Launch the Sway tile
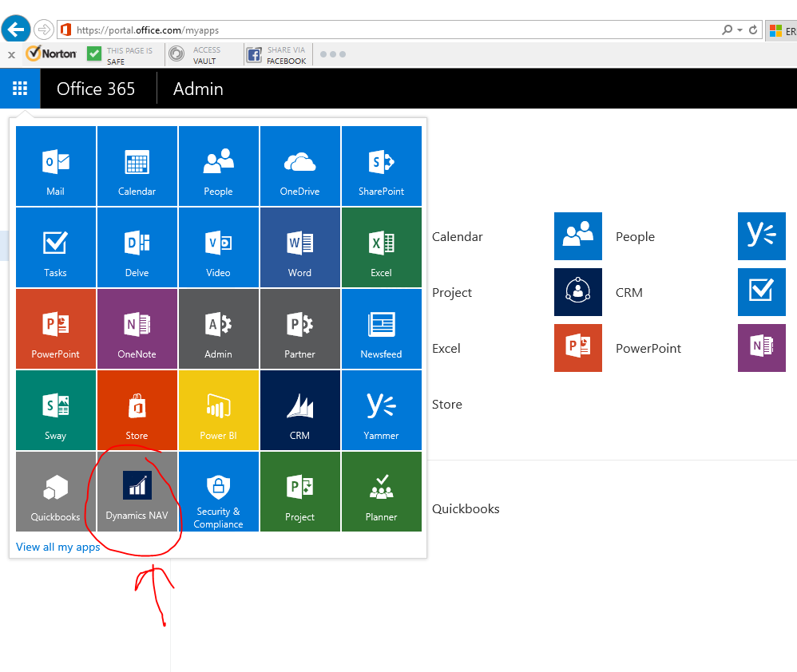Screen dimensions: 797x672 pyautogui.click(x=56, y=410)
